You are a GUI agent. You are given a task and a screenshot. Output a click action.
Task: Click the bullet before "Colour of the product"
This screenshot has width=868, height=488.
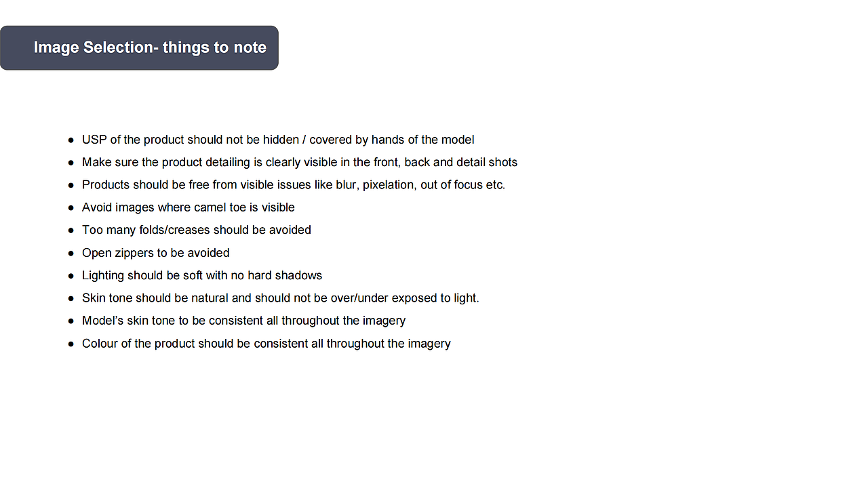(x=71, y=344)
